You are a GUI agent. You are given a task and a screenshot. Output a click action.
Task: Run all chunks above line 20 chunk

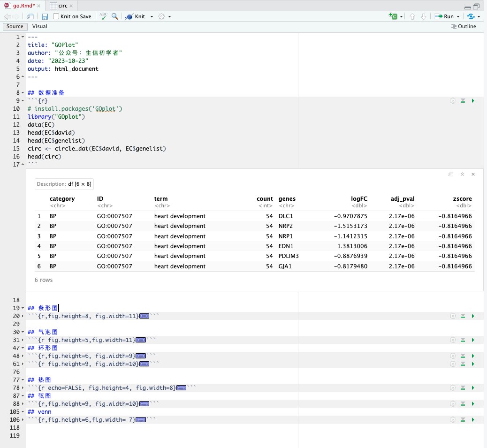click(x=463, y=316)
